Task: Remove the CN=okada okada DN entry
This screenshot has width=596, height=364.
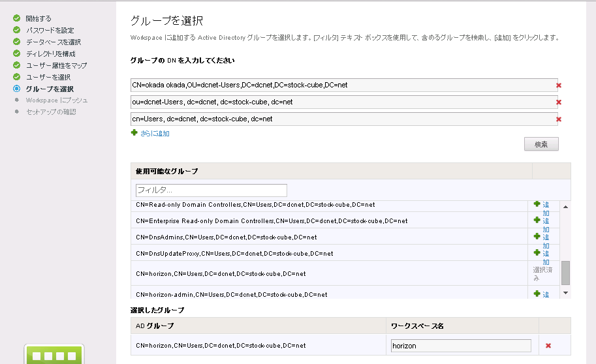Action: (x=559, y=85)
